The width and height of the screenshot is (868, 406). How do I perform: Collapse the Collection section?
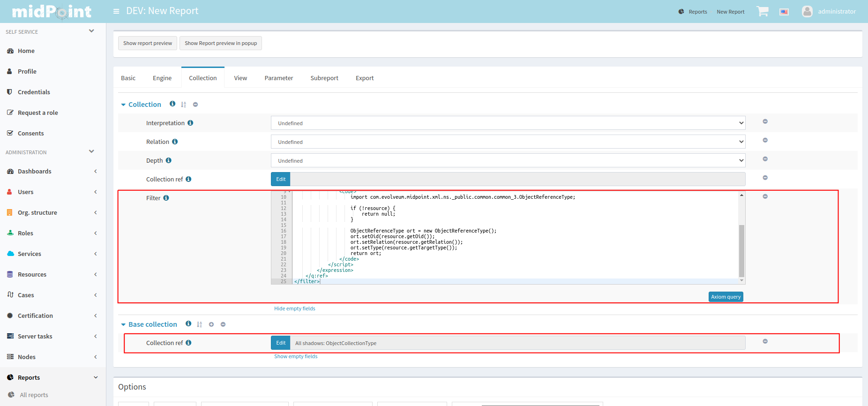124,105
